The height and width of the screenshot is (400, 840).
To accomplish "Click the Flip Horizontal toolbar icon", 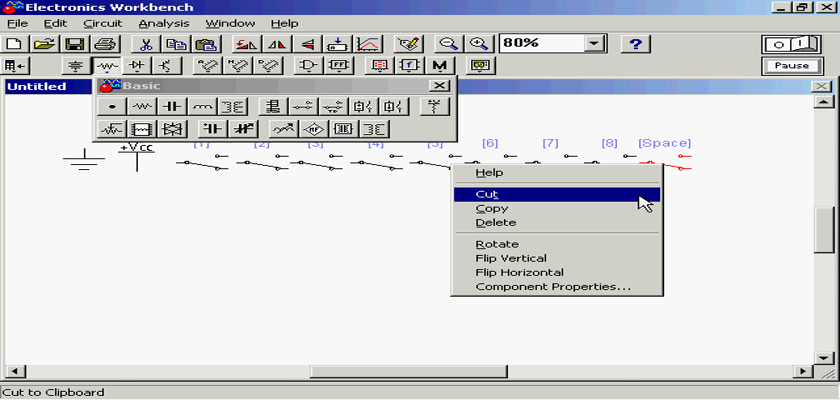I will click(x=277, y=44).
